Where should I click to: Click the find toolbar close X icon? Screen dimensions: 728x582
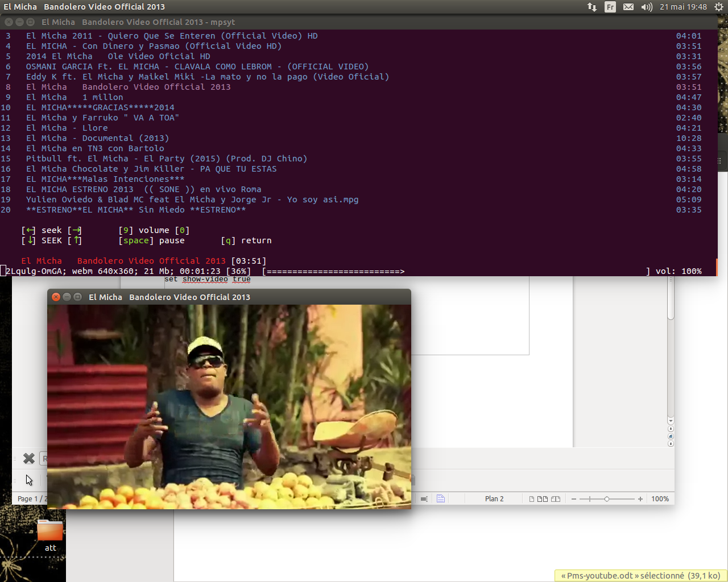29,458
